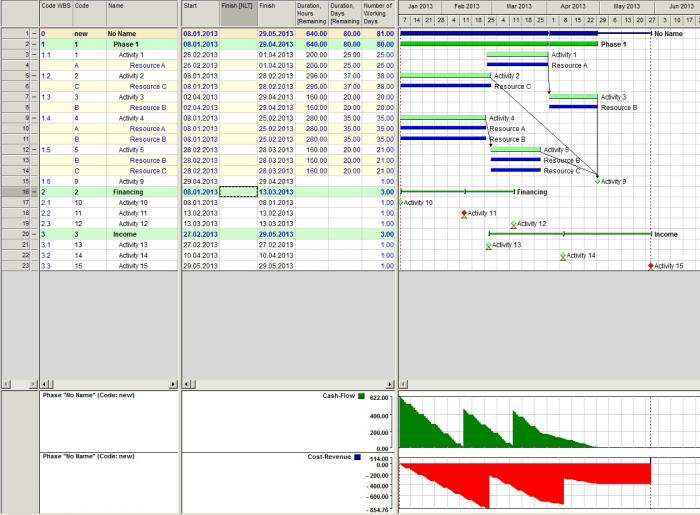The image size is (700, 515).
Task: Collapse the No Name project row
Action: tap(34, 33)
